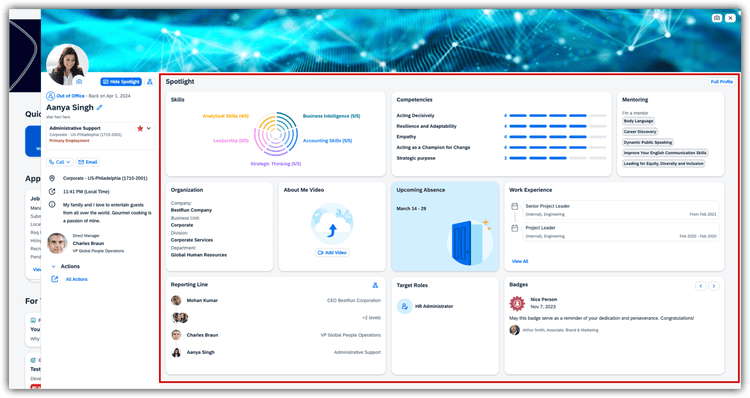
Task: Click the Charles Braun direct manager name
Action: click(88, 243)
